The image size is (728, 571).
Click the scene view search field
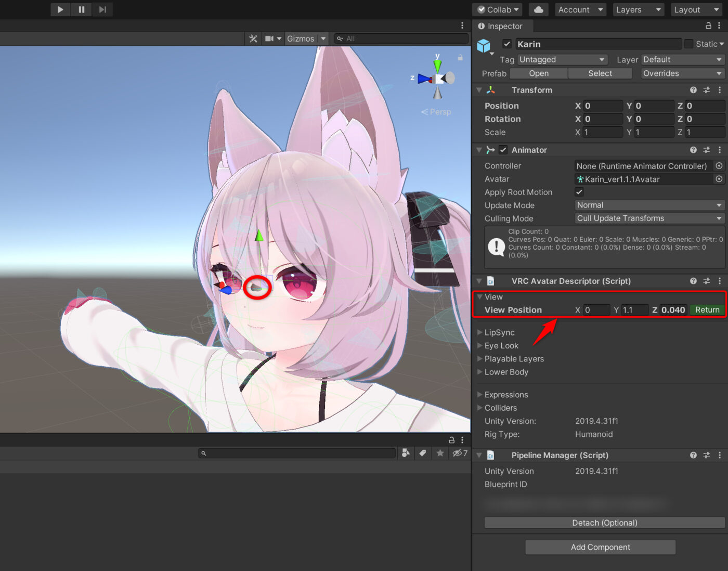[401, 38]
